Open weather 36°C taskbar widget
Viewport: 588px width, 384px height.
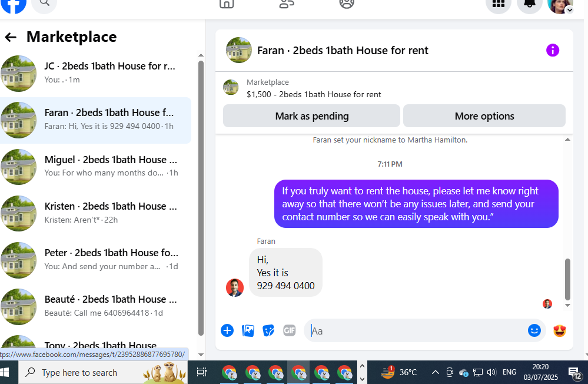click(x=398, y=372)
